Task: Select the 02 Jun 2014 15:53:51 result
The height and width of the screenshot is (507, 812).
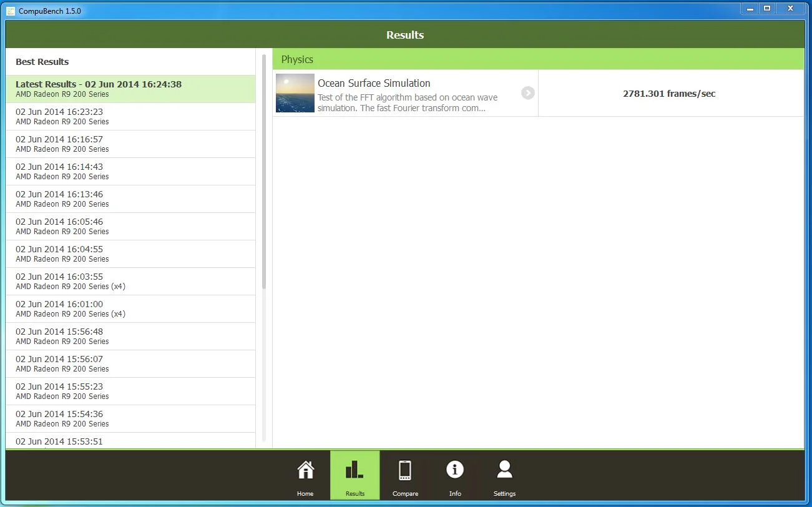Action: (x=130, y=440)
